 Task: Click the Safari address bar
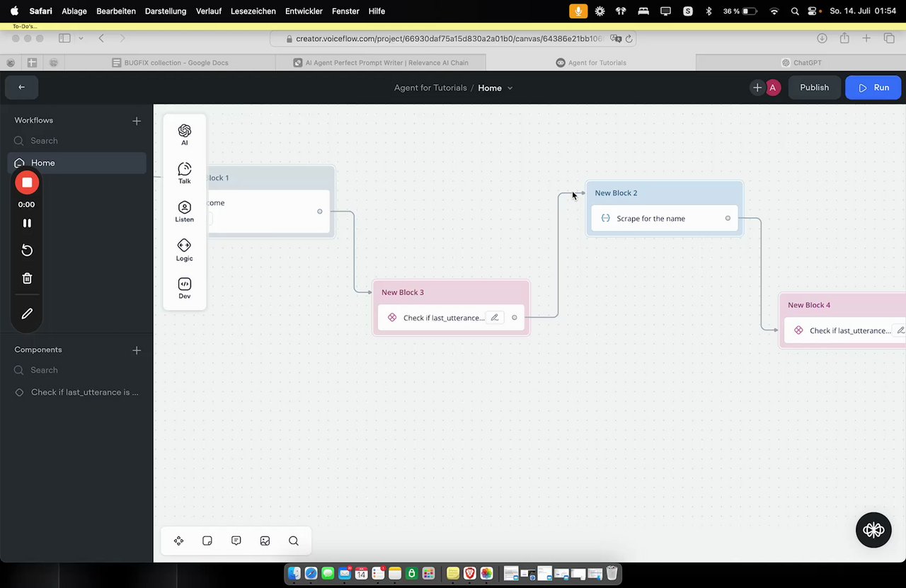click(453, 39)
